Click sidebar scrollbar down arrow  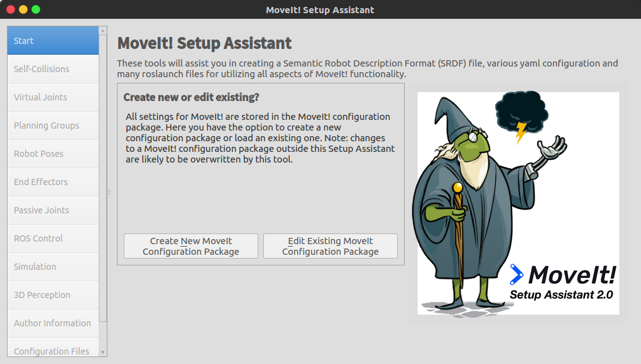click(103, 352)
